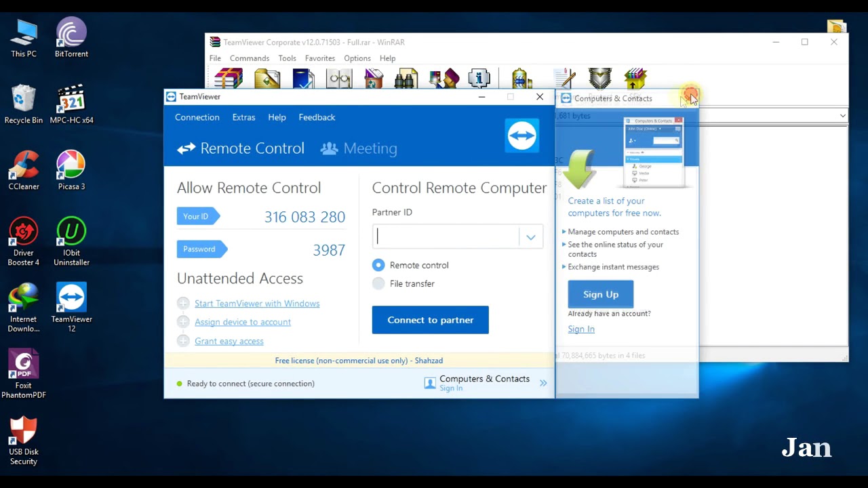The image size is (868, 488).
Task: Click Grant easy access link
Action: (x=229, y=341)
